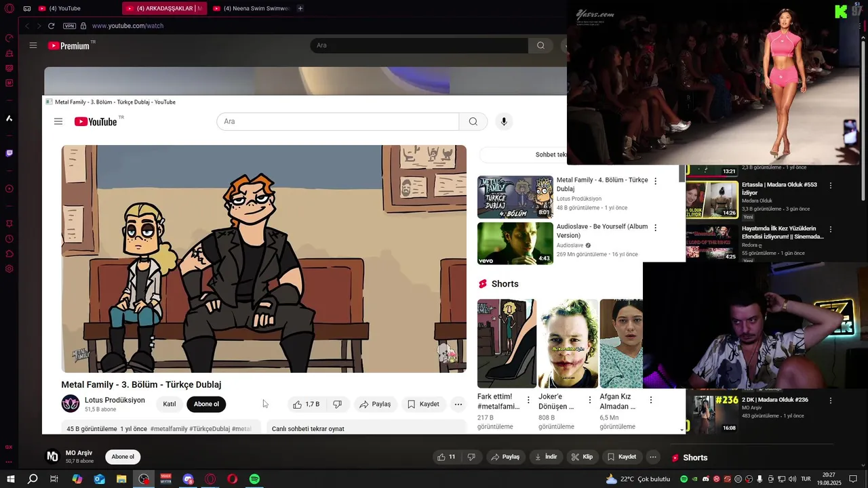This screenshot has height=488, width=868.
Task: Open options for 'Fark ettim!' Short
Action: pyautogui.click(x=529, y=400)
